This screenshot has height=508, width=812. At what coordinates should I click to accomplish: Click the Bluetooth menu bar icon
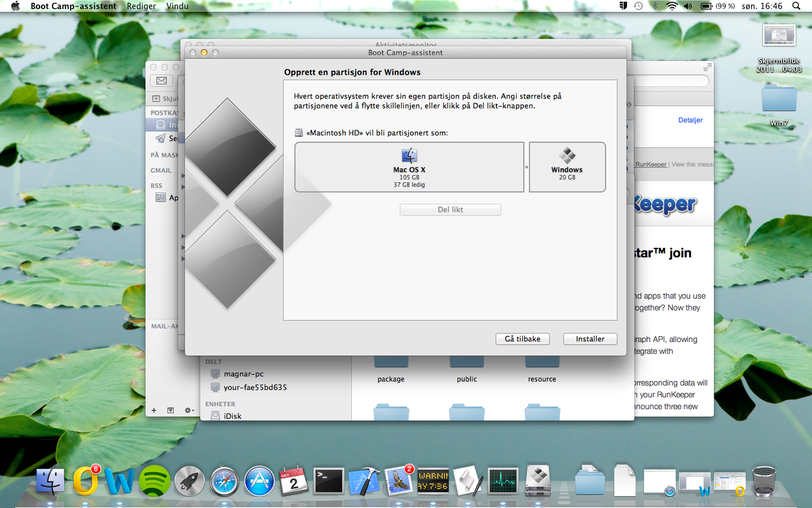point(655,6)
